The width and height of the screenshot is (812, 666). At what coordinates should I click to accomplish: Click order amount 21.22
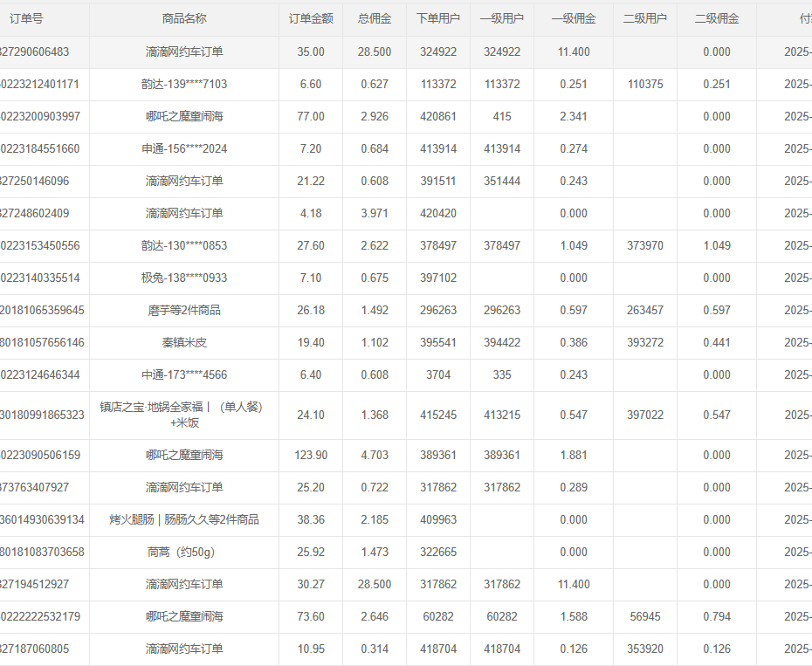311,182
